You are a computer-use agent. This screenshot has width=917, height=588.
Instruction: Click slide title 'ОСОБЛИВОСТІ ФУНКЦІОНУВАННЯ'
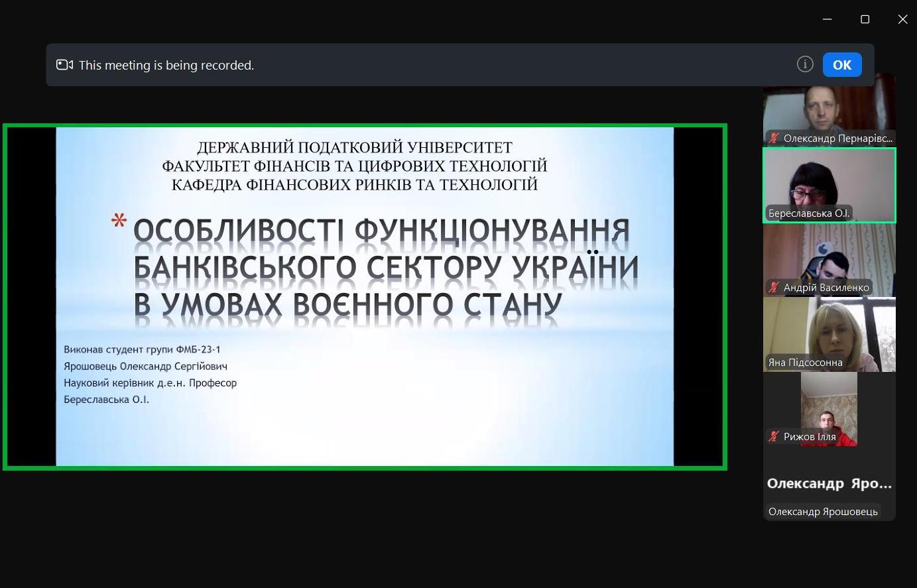tap(381, 231)
